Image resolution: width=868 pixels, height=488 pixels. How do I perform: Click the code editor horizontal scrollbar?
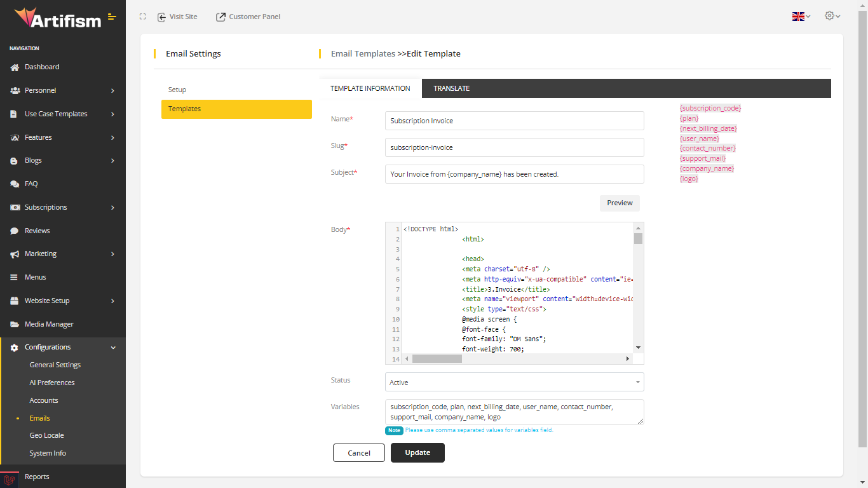[x=437, y=359]
